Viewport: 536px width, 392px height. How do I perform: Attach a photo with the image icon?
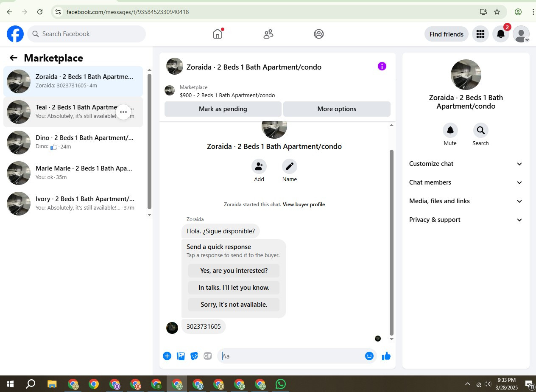tap(181, 356)
